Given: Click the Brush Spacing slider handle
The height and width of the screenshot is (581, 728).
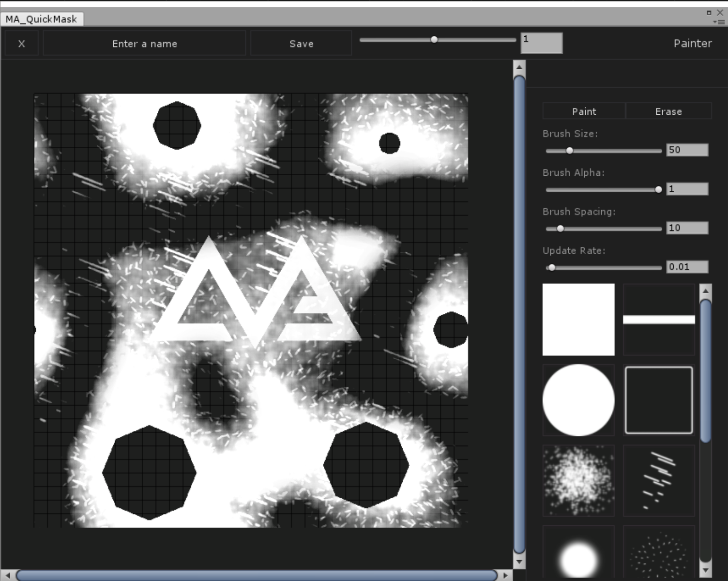Looking at the screenshot, I should click(x=561, y=229).
